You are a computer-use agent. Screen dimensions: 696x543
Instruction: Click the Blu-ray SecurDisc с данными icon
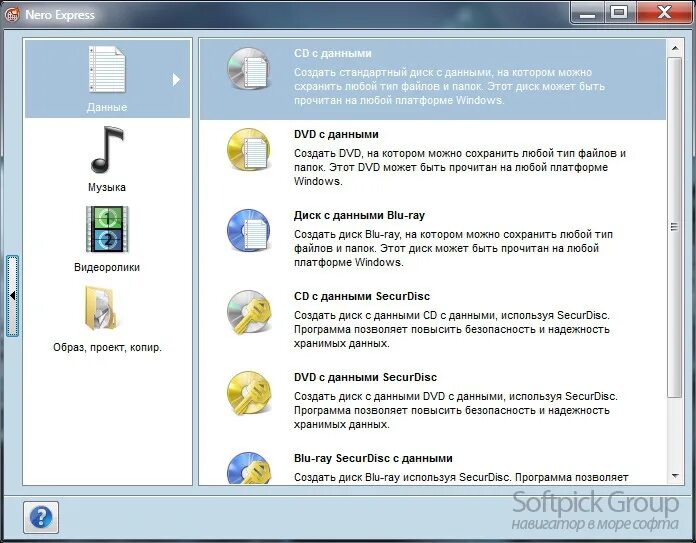tap(249, 468)
